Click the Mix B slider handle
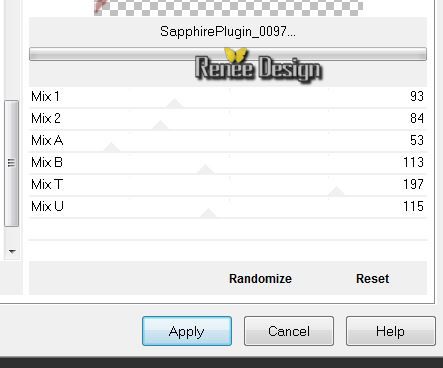Screen dimensions: 443x368 (205, 169)
